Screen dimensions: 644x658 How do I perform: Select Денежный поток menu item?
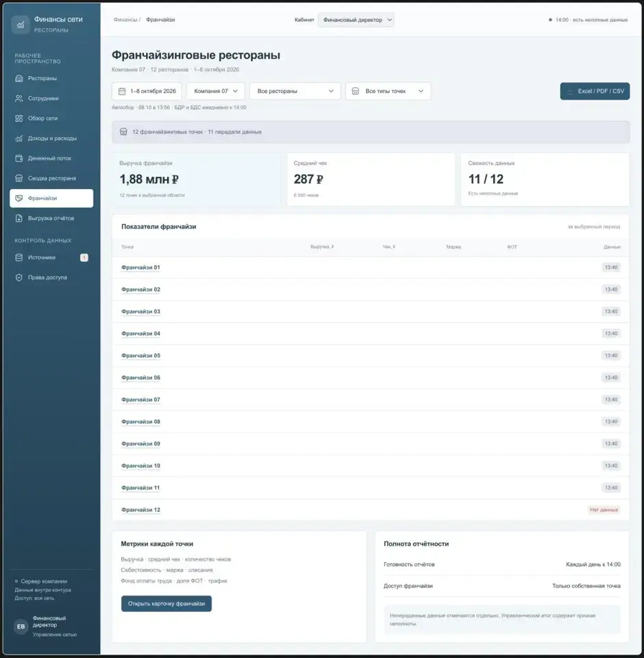51,158
